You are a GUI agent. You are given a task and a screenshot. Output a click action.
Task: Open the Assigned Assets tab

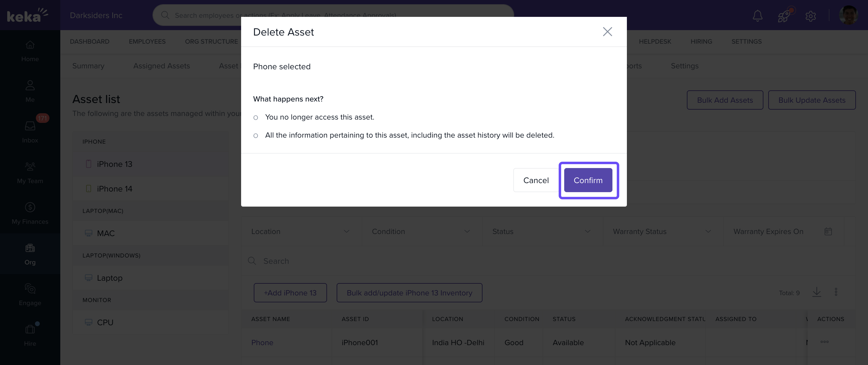[x=162, y=66]
